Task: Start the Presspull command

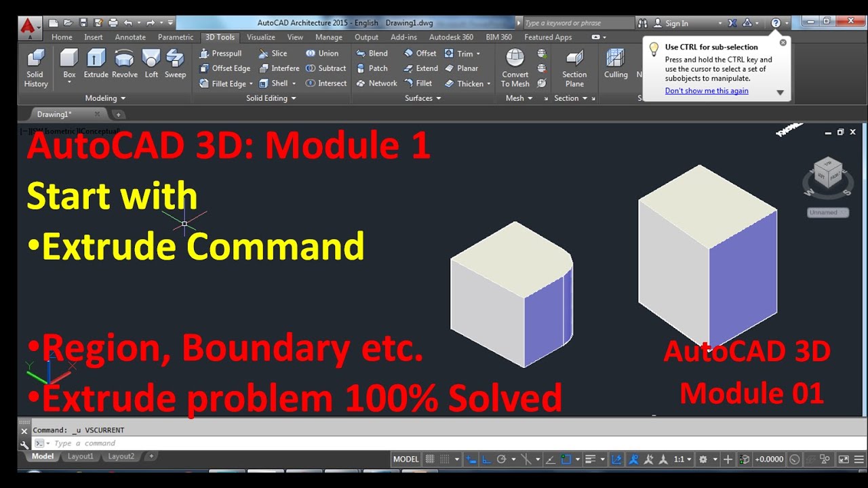Action: click(220, 53)
